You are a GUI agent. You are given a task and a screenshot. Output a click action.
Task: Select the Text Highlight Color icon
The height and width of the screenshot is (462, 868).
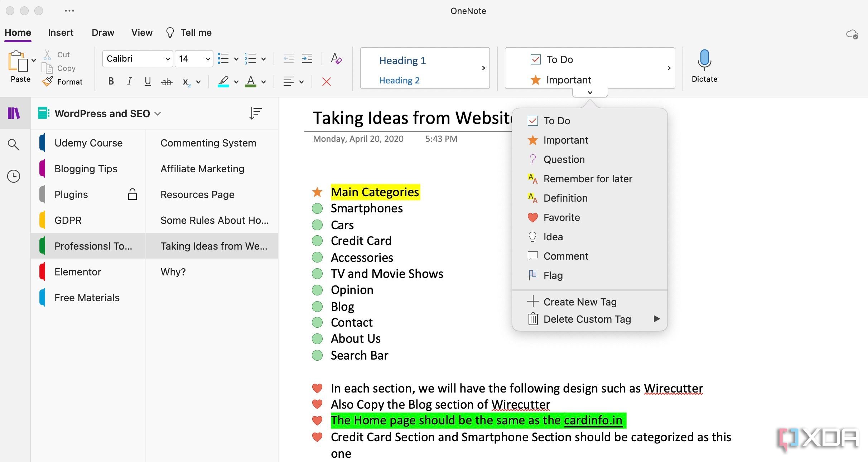pyautogui.click(x=223, y=80)
